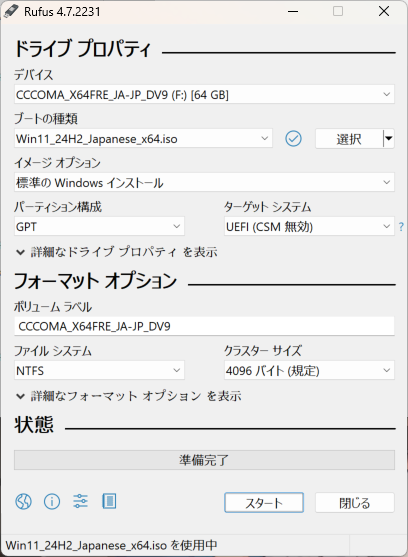Show the log icon
The image size is (408, 557).
(x=109, y=501)
